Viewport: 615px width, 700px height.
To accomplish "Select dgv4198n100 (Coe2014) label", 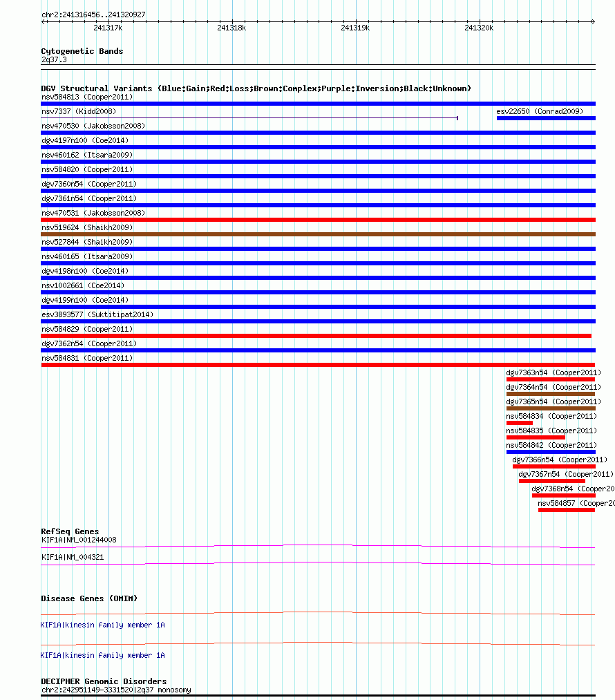I will 85,271.
